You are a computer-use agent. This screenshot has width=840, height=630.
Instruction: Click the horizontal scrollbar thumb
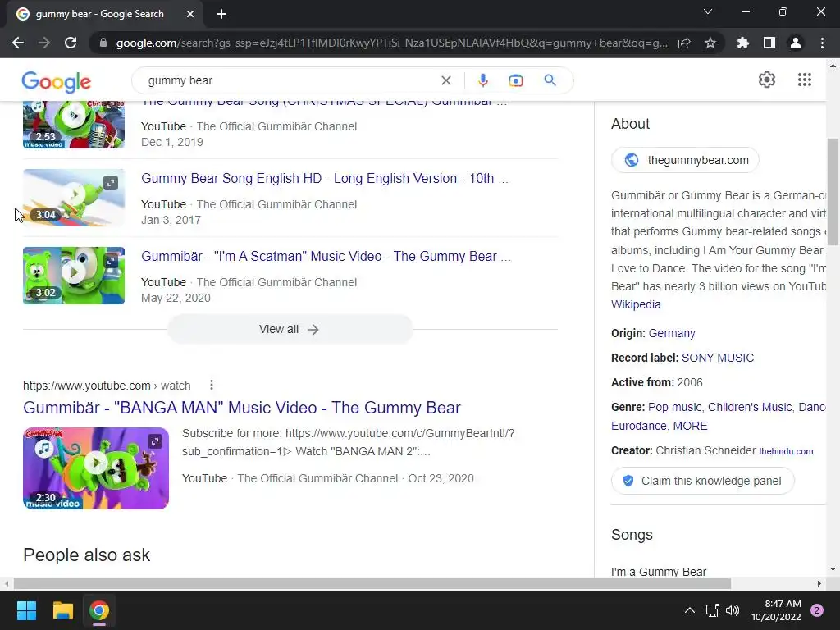pos(372,583)
